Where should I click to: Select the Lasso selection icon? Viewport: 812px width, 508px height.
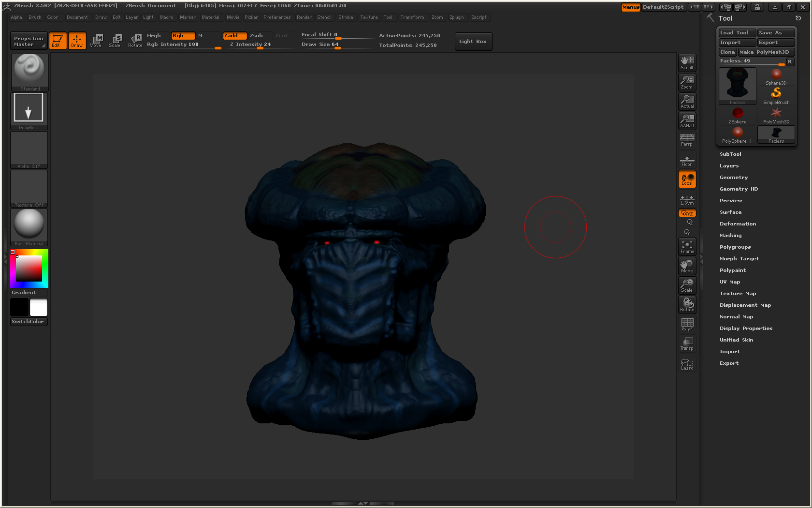tap(687, 364)
